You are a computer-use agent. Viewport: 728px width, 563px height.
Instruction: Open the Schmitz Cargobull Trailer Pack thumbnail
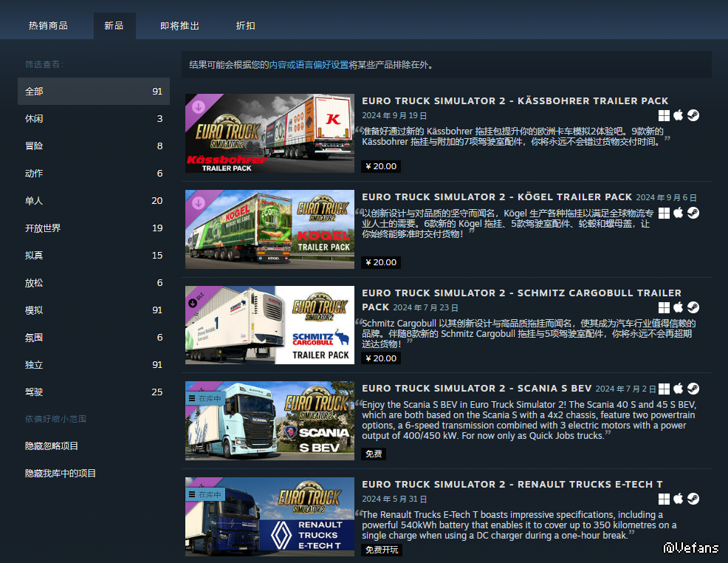[x=269, y=325]
